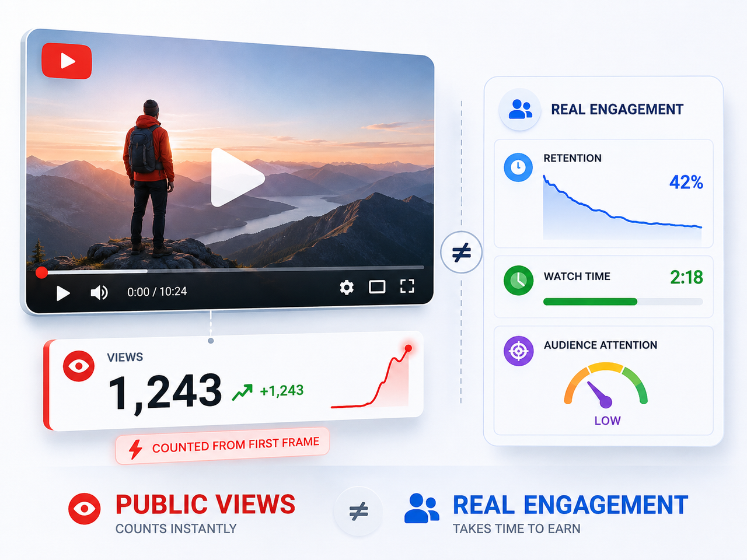Image resolution: width=747 pixels, height=560 pixels.
Task: Click the purple Audience Attention target icon
Action: tap(518, 351)
